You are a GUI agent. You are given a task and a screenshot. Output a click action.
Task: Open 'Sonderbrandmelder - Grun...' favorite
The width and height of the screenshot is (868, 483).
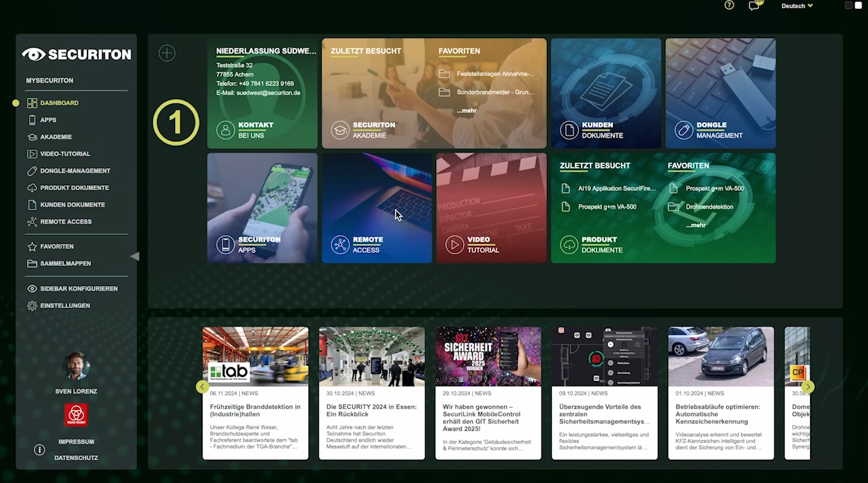tap(496, 92)
